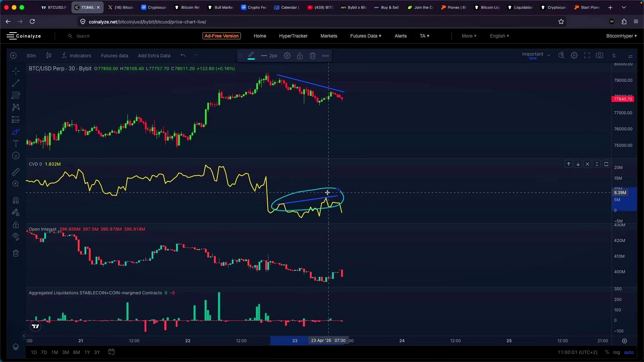Open the English language dropdown
The image size is (644, 362).
coord(499,36)
